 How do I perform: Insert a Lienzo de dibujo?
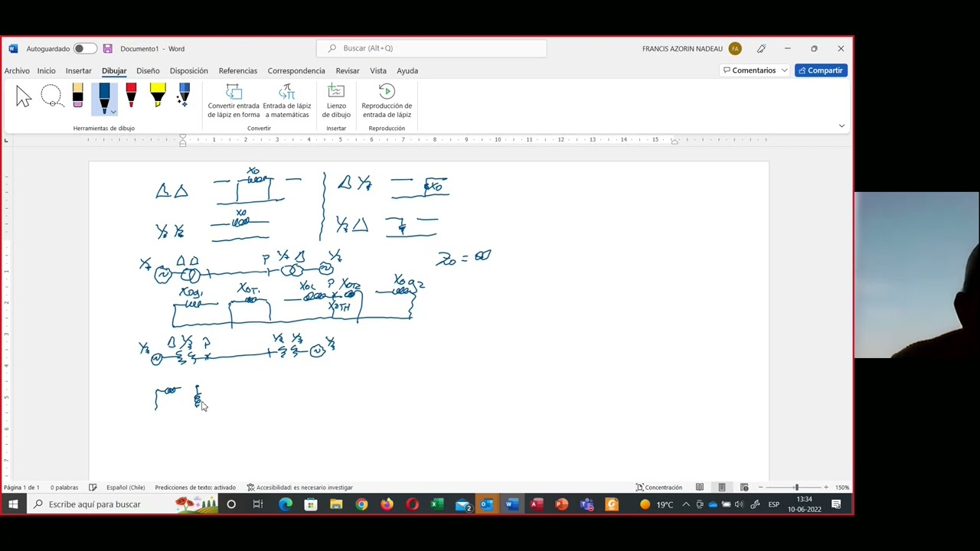click(336, 101)
